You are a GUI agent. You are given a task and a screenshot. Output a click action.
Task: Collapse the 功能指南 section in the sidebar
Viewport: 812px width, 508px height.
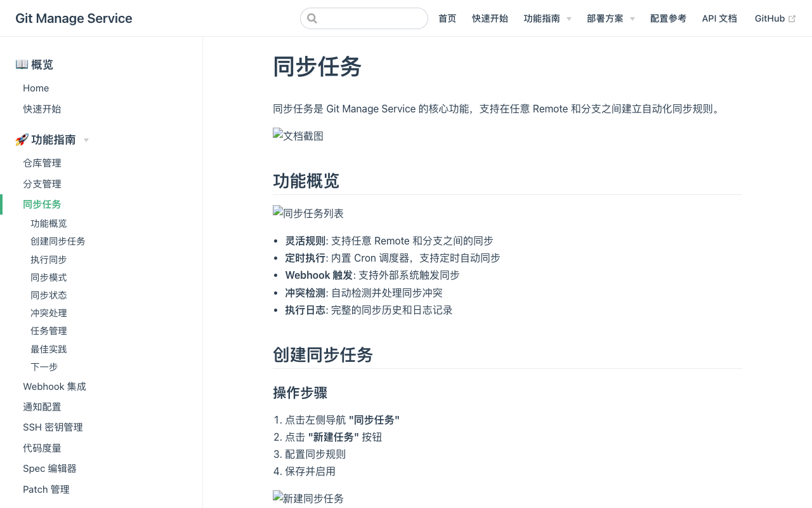point(86,140)
